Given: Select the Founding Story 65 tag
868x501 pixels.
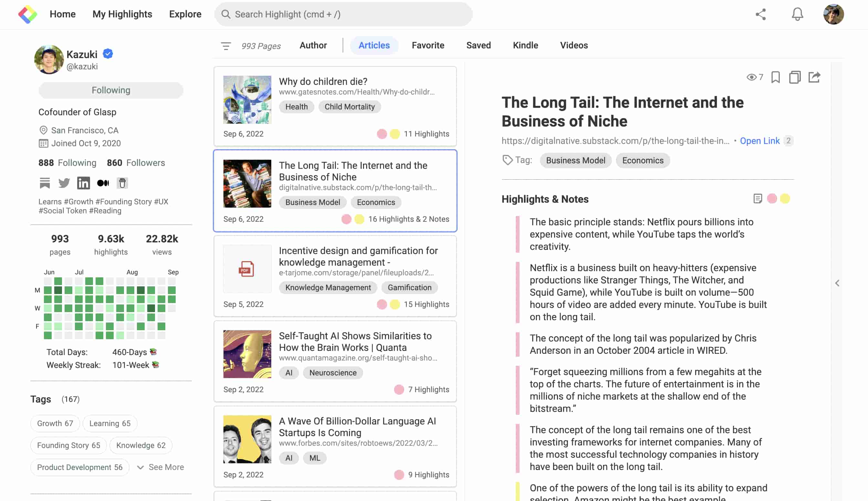Looking at the screenshot, I should 68,445.
